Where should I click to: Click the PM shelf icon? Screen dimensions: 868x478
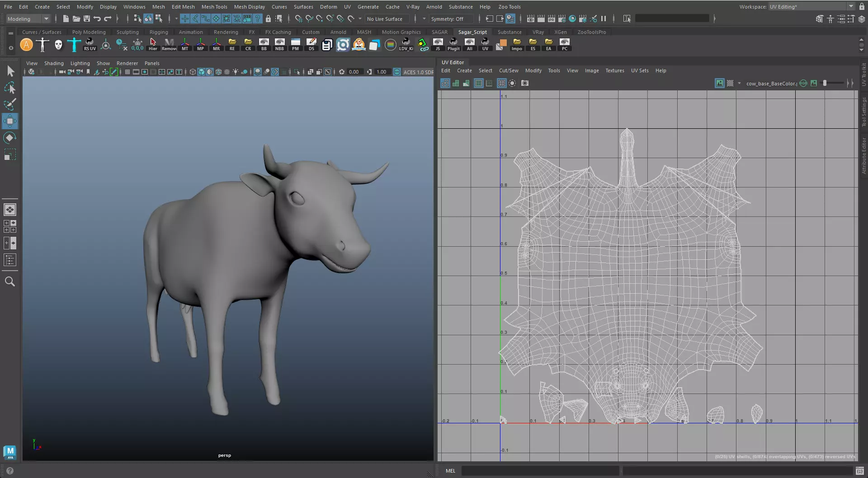pyautogui.click(x=296, y=44)
